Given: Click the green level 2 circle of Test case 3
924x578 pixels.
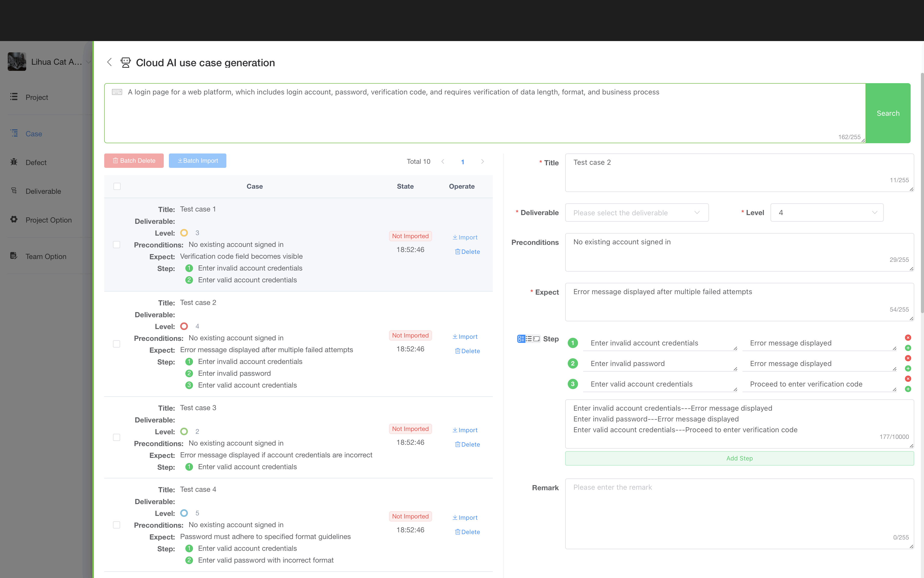Looking at the screenshot, I should pyautogui.click(x=184, y=431).
